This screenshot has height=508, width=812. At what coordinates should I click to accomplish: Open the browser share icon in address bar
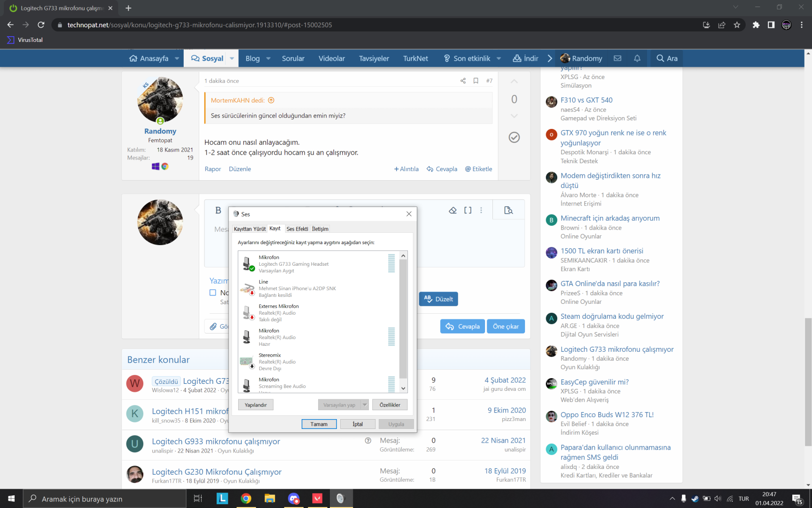coord(722,25)
